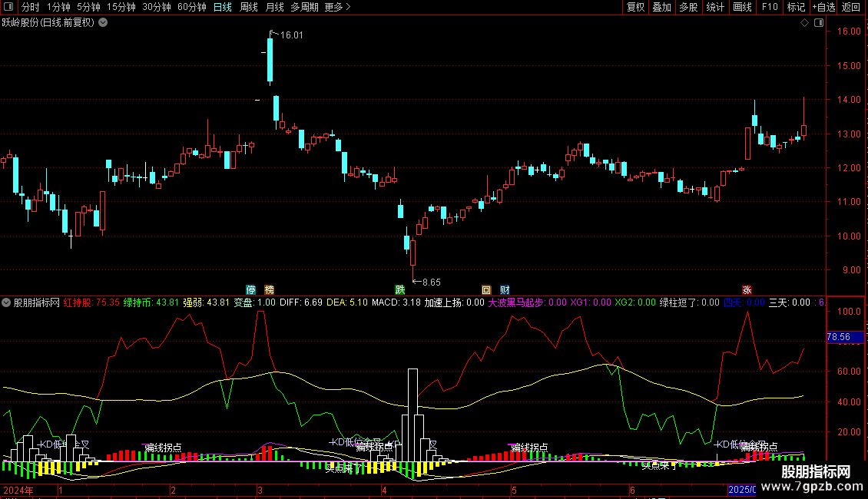Click the XG2: 0.00 value

635,302
